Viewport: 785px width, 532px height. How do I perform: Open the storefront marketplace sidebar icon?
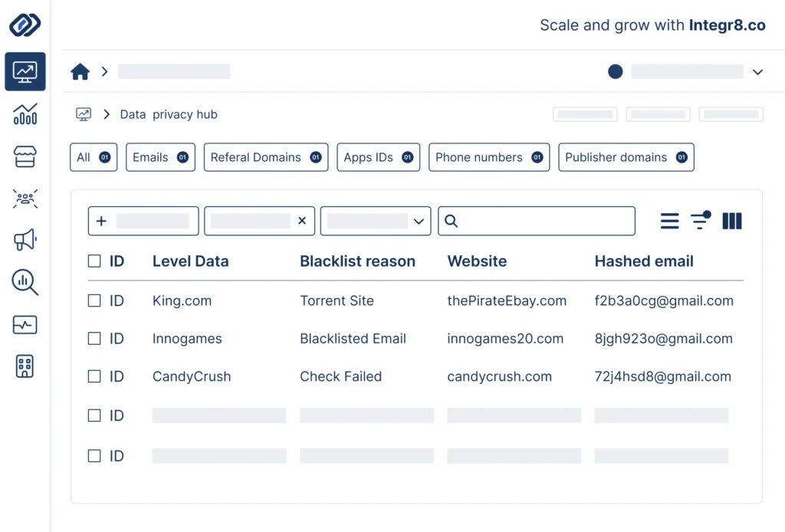[x=25, y=156]
